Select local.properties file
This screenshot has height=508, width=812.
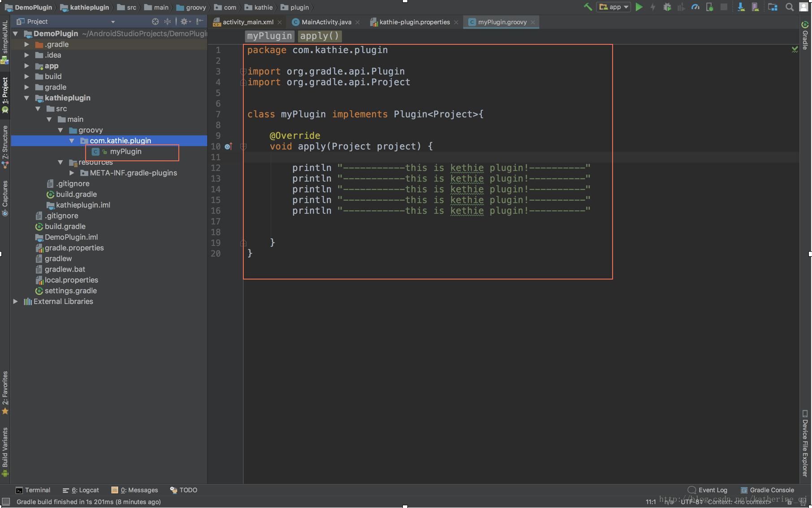point(71,280)
